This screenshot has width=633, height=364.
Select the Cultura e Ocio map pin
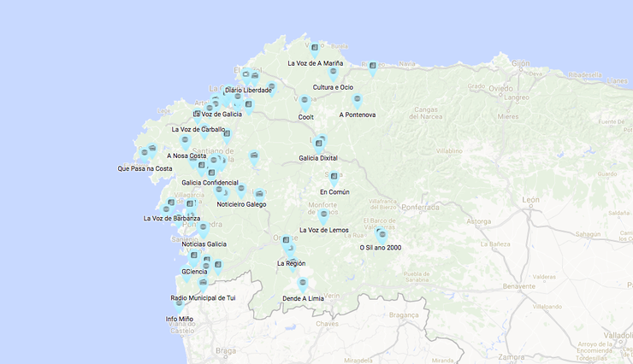(x=333, y=74)
